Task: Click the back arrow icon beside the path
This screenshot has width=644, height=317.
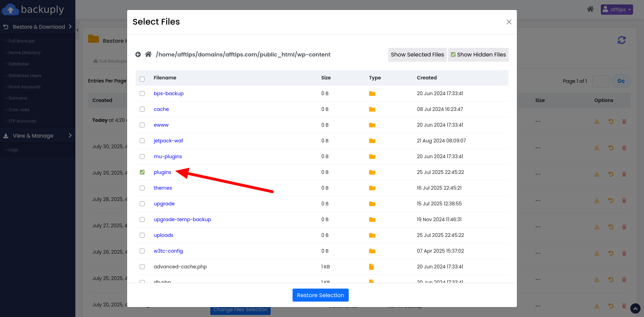Action: (x=138, y=54)
